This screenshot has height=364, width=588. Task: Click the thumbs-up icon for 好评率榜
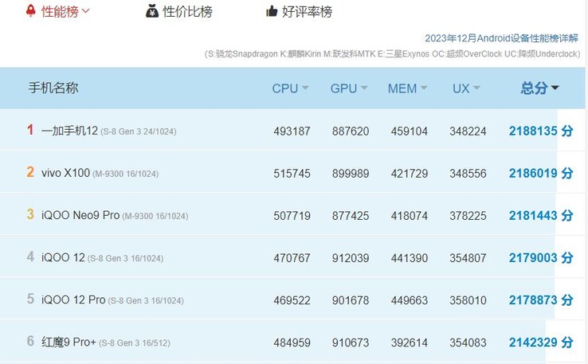(x=272, y=12)
